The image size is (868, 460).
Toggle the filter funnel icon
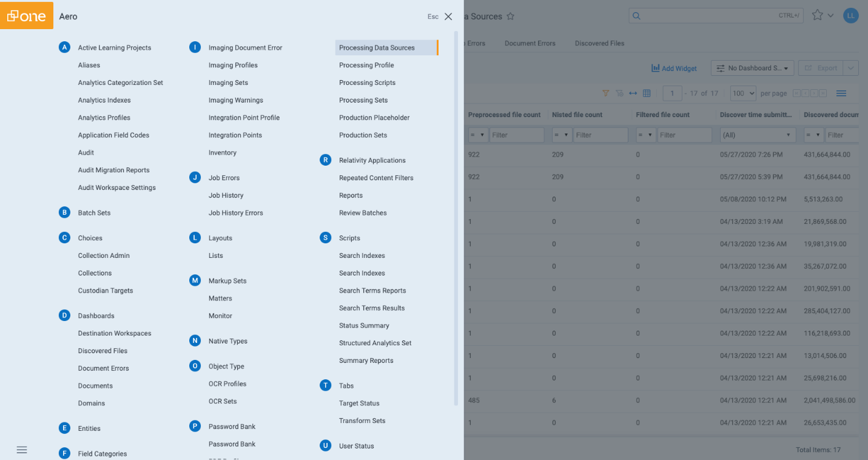(x=605, y=93)
